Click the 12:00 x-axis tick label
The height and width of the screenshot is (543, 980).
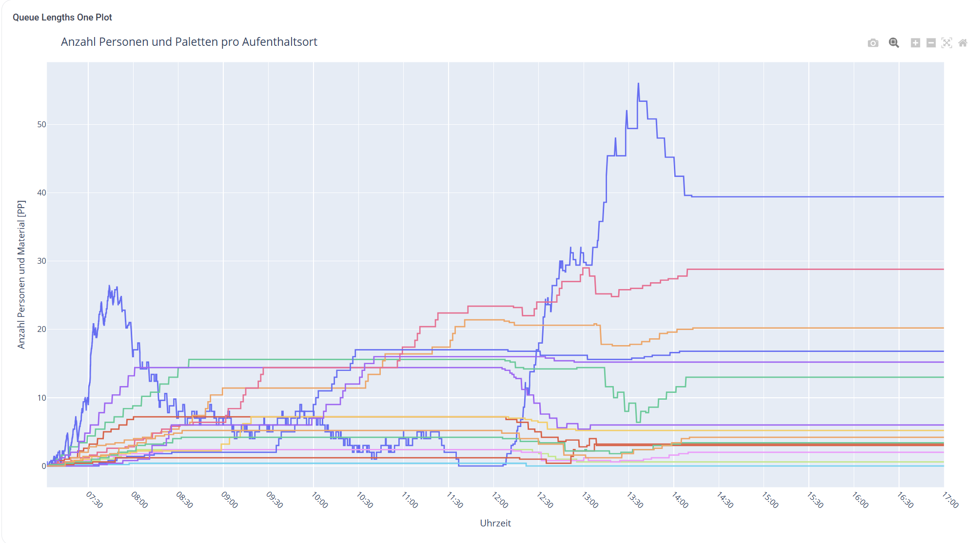(500, 500)
